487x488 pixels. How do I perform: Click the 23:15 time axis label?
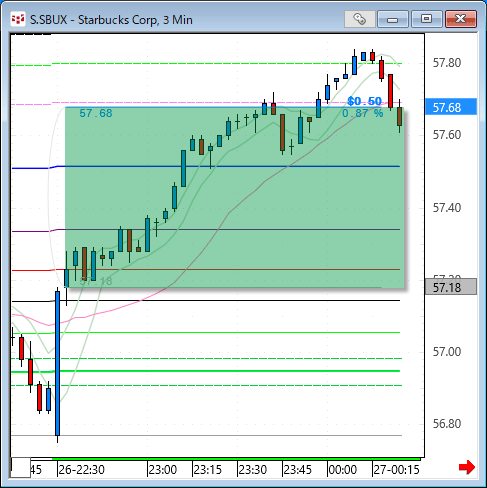207,470
